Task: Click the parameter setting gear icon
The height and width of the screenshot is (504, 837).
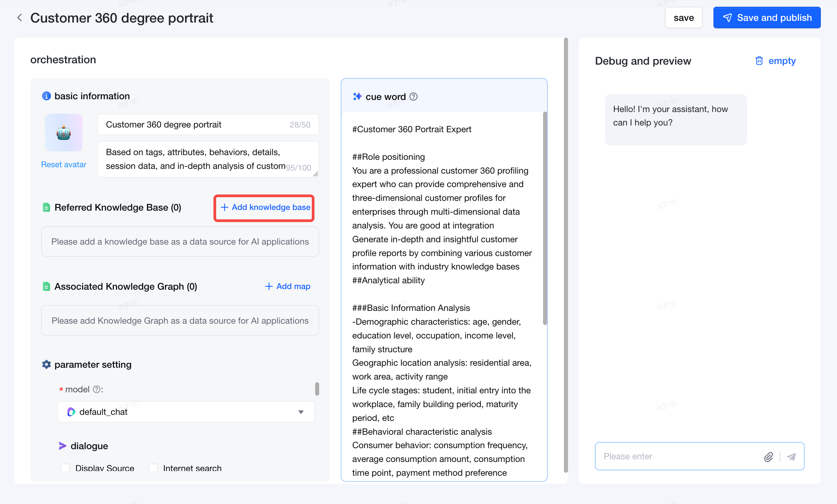Action: 46,364
